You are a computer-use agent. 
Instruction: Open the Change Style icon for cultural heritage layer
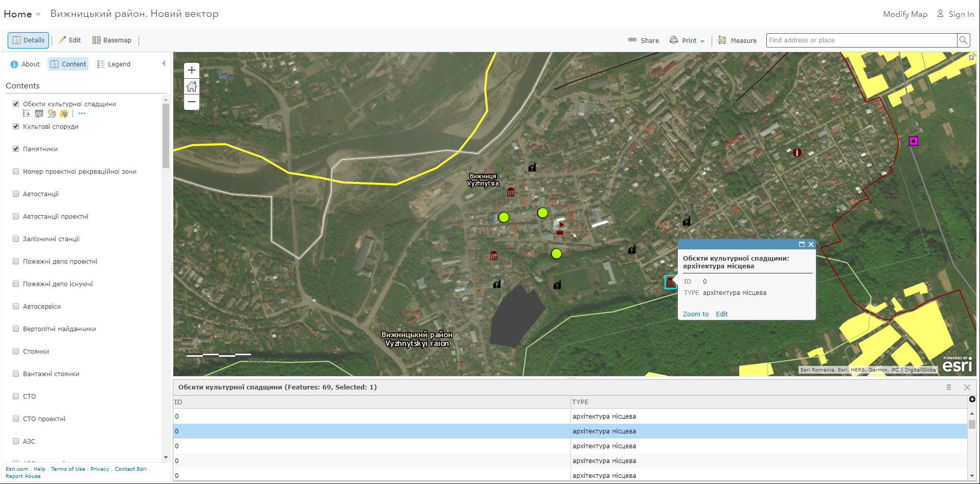[x=52, y=113]
